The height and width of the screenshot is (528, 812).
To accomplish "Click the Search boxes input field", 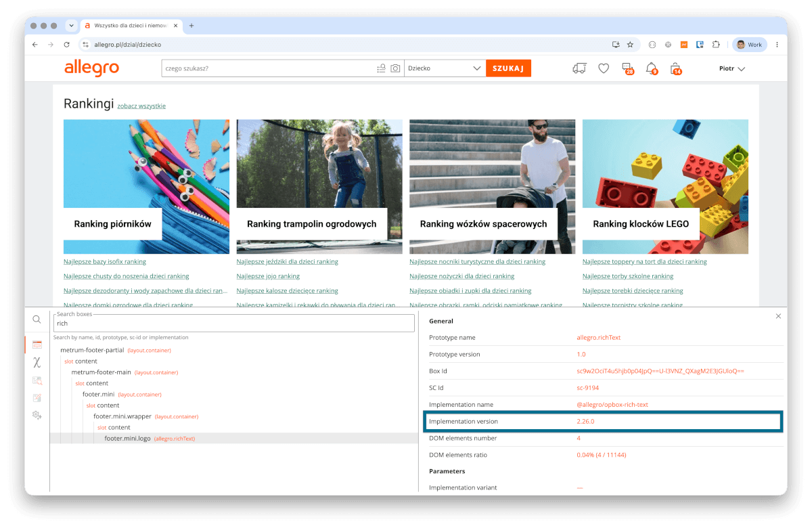I will pos(233,324).
